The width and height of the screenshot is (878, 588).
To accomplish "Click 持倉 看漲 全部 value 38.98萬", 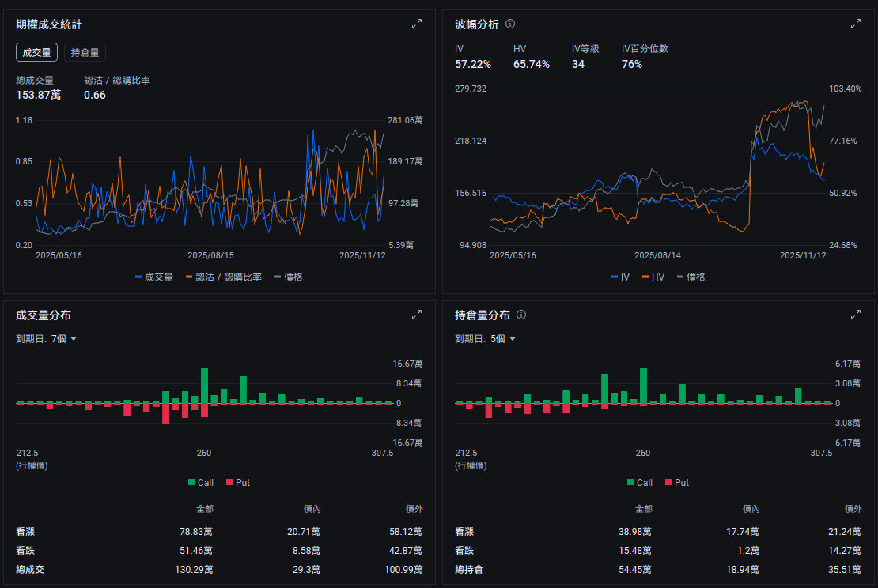I will coord(635,532).
